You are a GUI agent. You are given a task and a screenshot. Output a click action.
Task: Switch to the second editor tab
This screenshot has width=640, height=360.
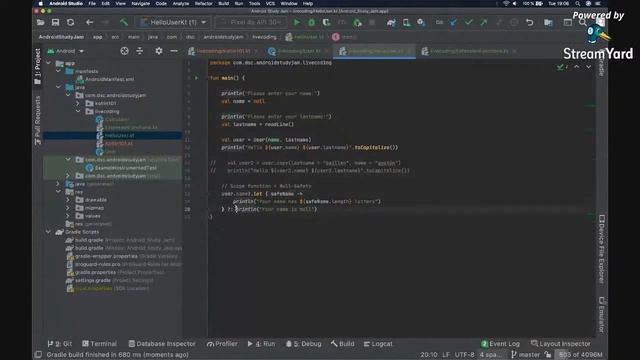click(x=298, y=51)
